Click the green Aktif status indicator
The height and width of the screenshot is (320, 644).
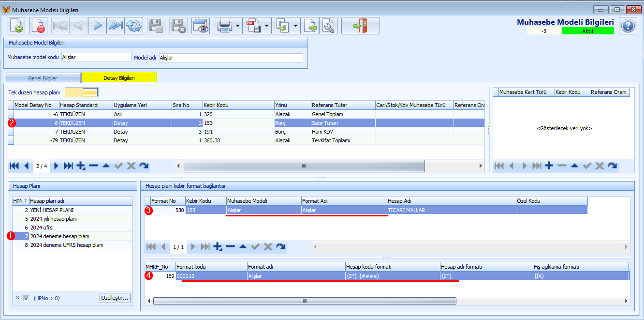point(587,31)
